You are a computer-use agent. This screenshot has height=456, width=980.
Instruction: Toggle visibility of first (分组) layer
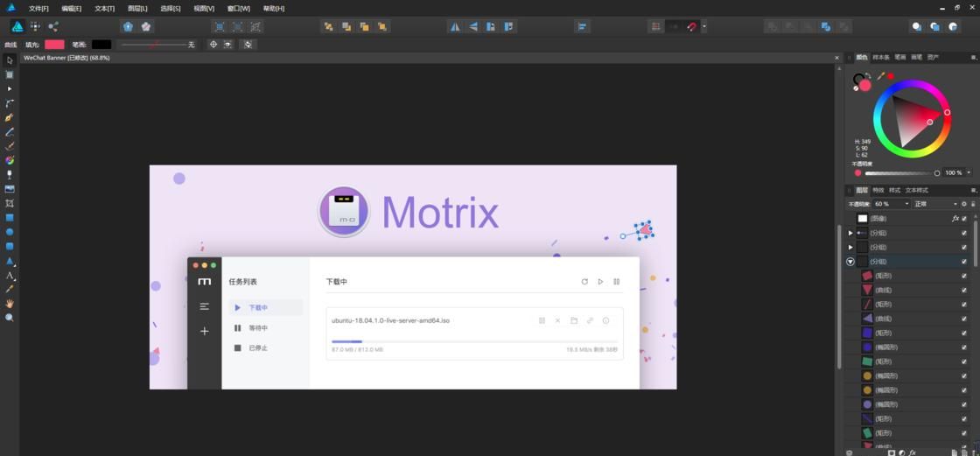click(963, 233)
